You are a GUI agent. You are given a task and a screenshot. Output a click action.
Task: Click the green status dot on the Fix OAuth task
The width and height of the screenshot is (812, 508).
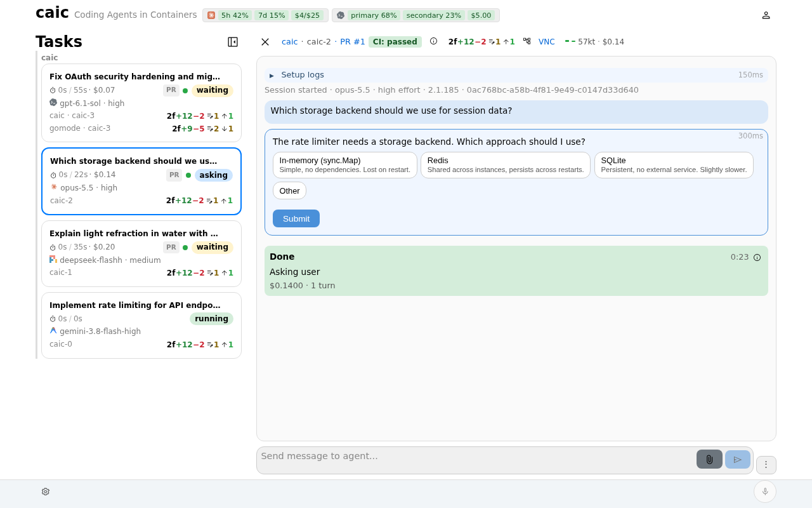(185, 91)
